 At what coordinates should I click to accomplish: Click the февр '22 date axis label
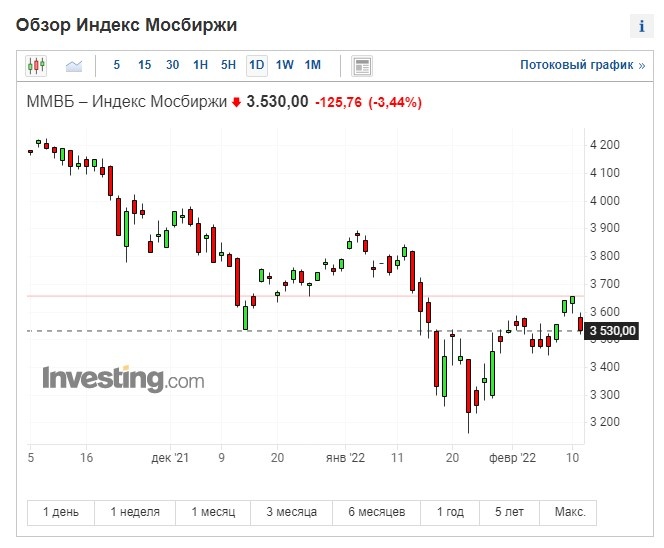click(512, 458)
